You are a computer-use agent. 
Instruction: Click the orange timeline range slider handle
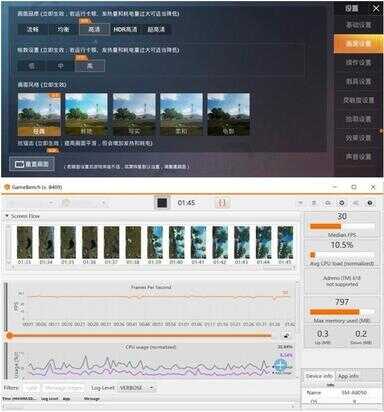[x=9, y=335]
